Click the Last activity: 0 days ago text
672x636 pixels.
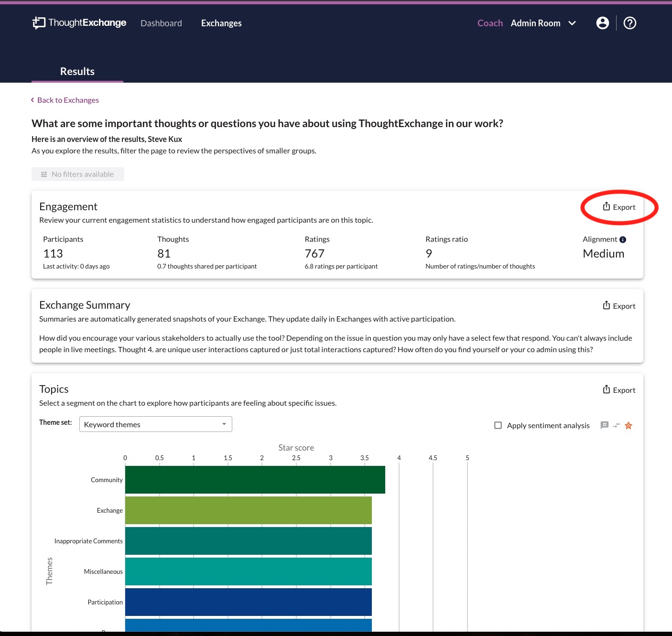[x=76, y=266]
